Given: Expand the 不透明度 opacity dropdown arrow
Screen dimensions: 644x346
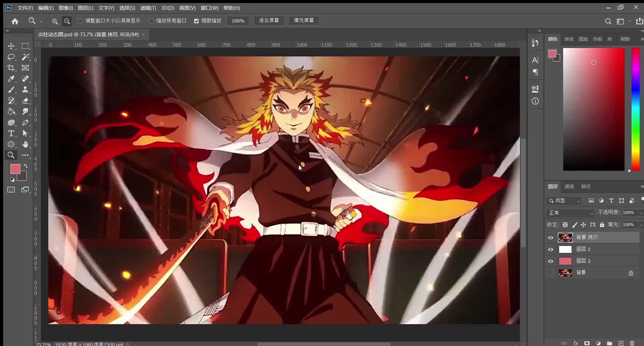Looking at the screenshot, I should pyautogui.click(x=641, y=213).
